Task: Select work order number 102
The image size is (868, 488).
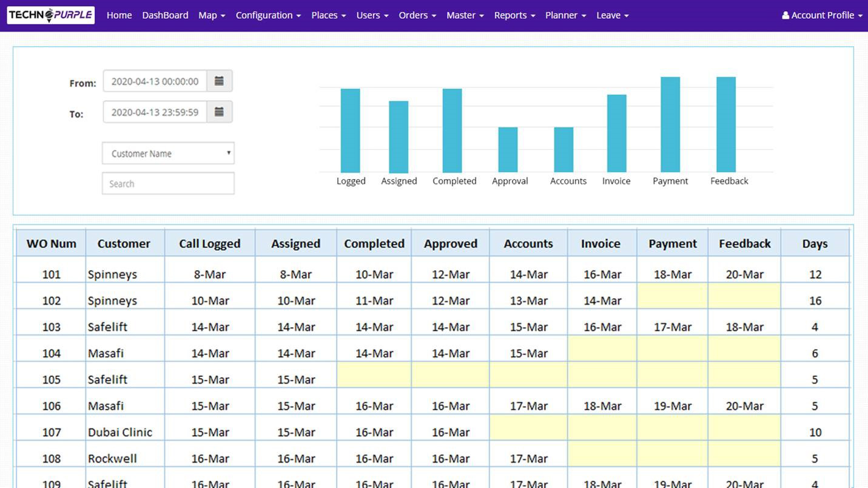Action: pos(52,300)
